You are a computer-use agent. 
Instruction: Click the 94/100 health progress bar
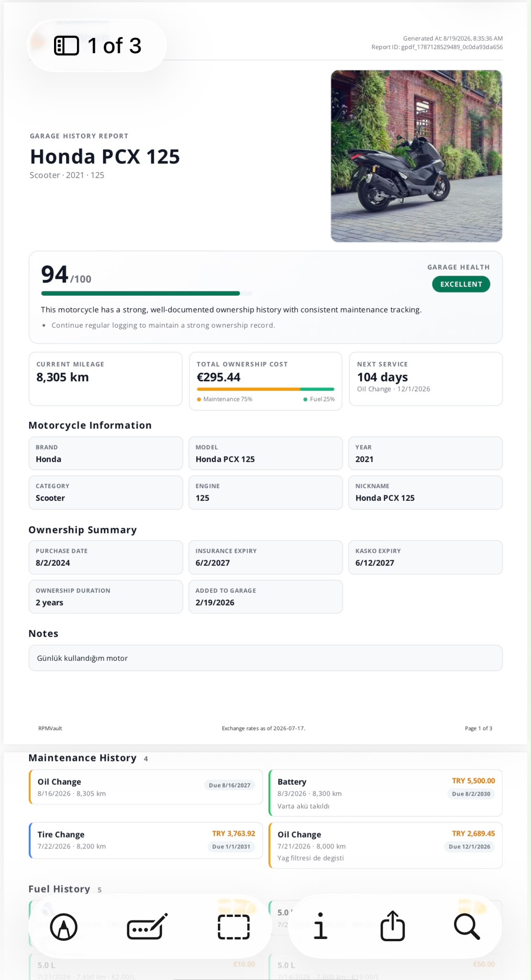[x=146, y=293]
